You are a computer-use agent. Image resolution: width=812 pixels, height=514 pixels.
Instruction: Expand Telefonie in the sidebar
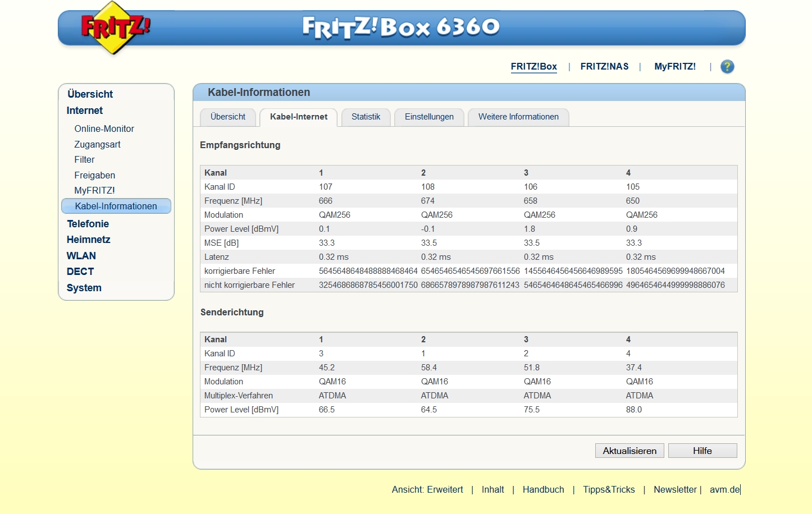[x=88, y=224]
